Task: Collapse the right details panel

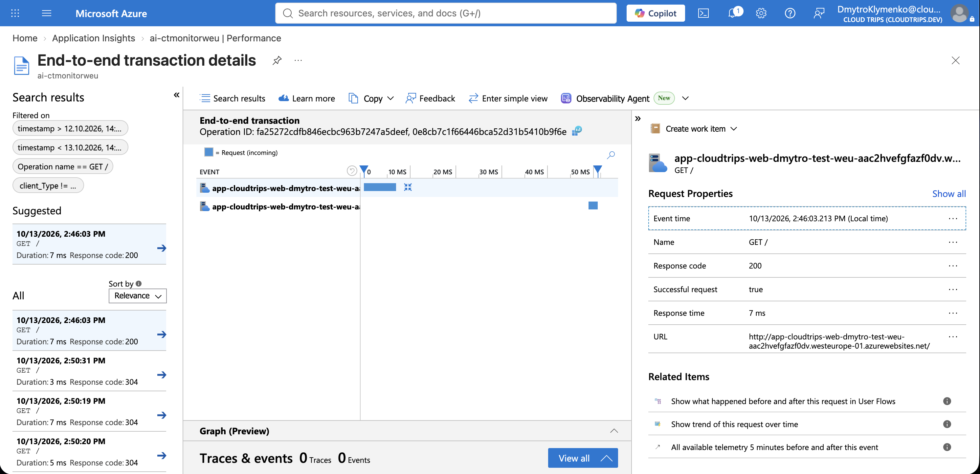Action: pyautogui.click(x=638, y=118)
